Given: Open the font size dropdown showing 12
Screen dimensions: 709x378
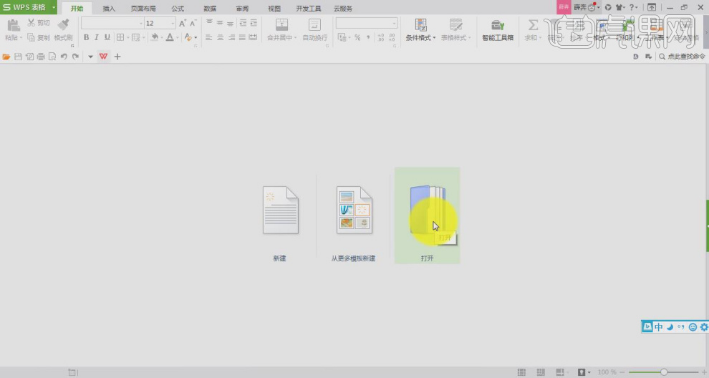Looking at the screenshot, I should [x=160, y=23].
